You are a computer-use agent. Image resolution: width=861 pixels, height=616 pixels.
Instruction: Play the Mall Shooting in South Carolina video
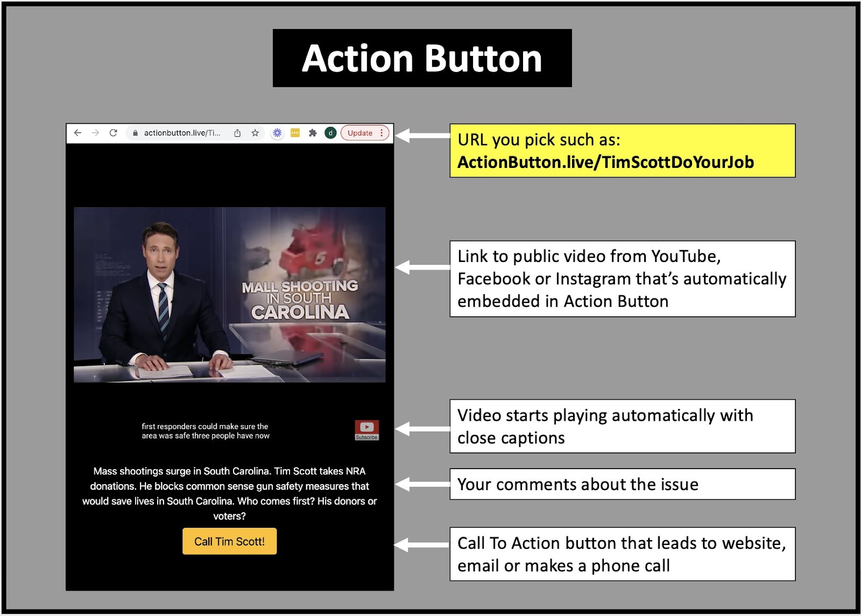click(230, 295)
